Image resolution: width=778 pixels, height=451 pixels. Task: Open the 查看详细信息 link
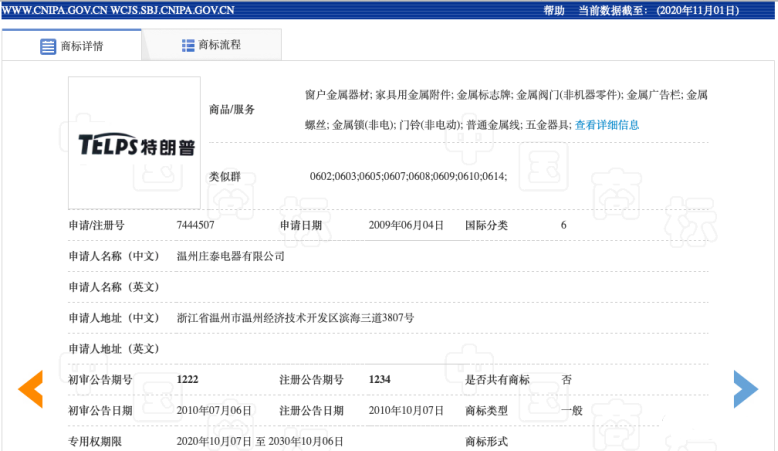click(x=607, y=125)
